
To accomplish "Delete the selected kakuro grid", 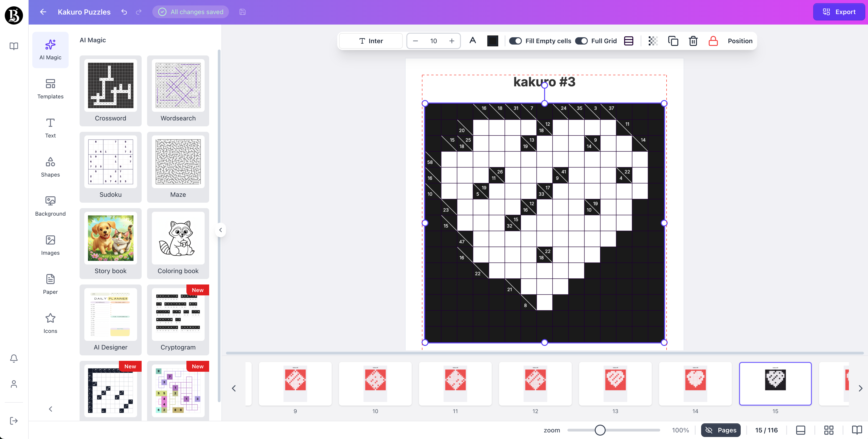I will 693,41.
